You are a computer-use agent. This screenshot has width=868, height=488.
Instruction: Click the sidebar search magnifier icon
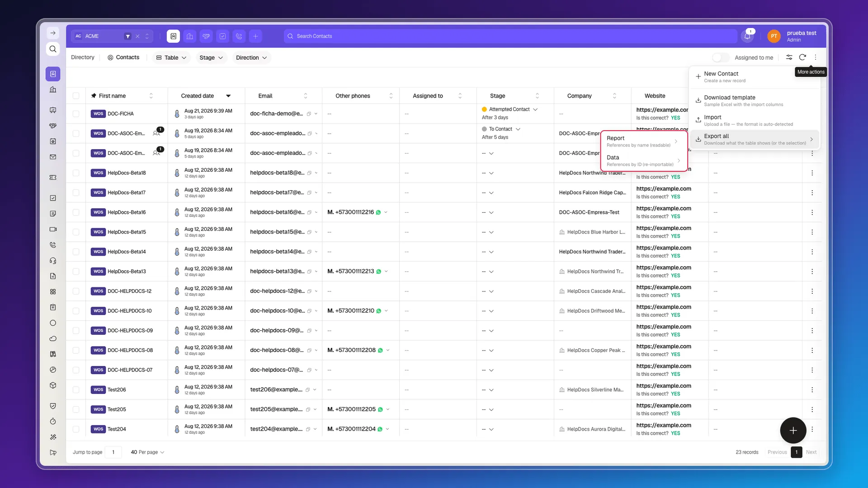(x=53, y=49)
